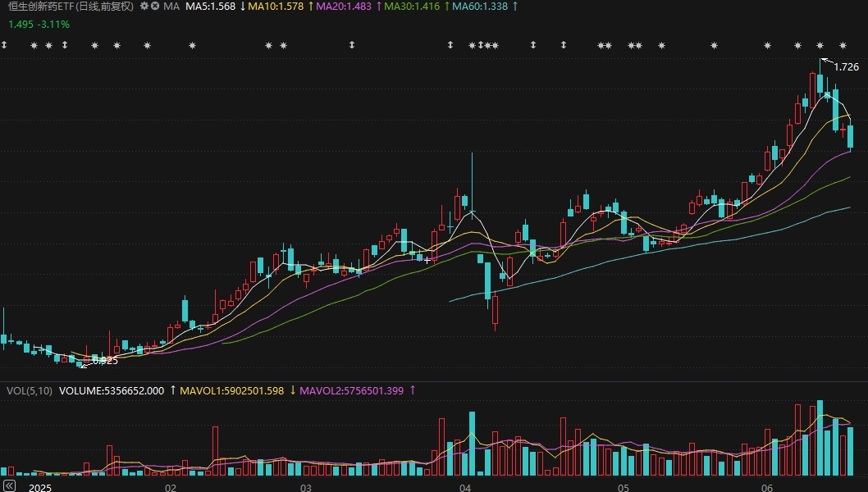
Task: Click the 04 month label on time axis
Action: pos(465,488)
